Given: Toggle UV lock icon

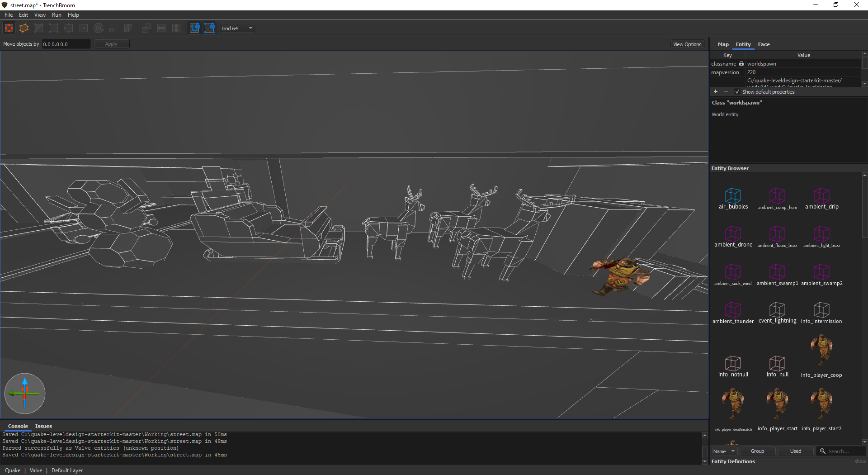Looking at the screenshot, I should click(x=209, y=28).
